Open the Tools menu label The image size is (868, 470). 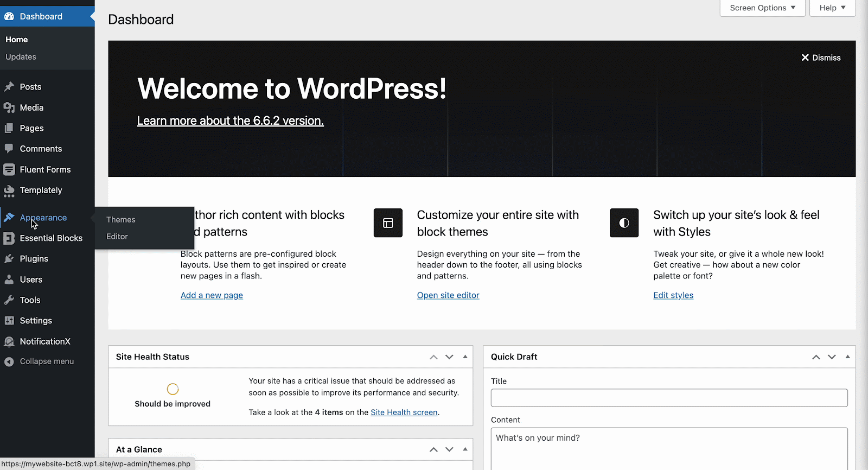click(x=30, y=300)
